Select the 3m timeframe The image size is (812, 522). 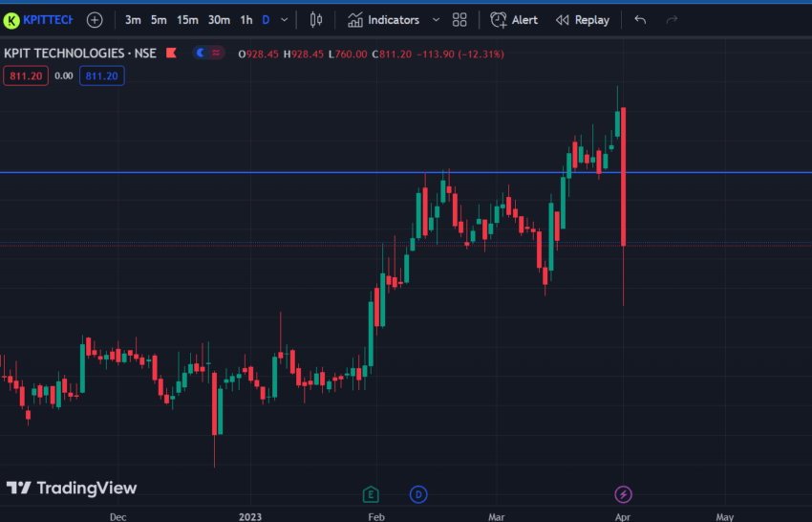click(133, 20)
